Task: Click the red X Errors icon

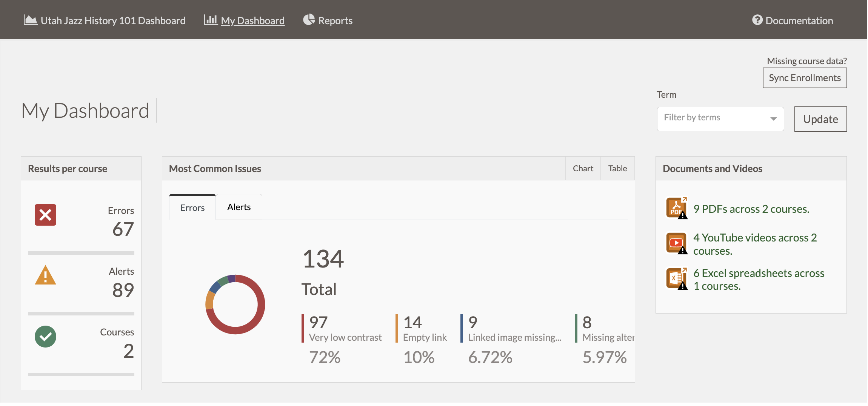Action: (46, 215)
